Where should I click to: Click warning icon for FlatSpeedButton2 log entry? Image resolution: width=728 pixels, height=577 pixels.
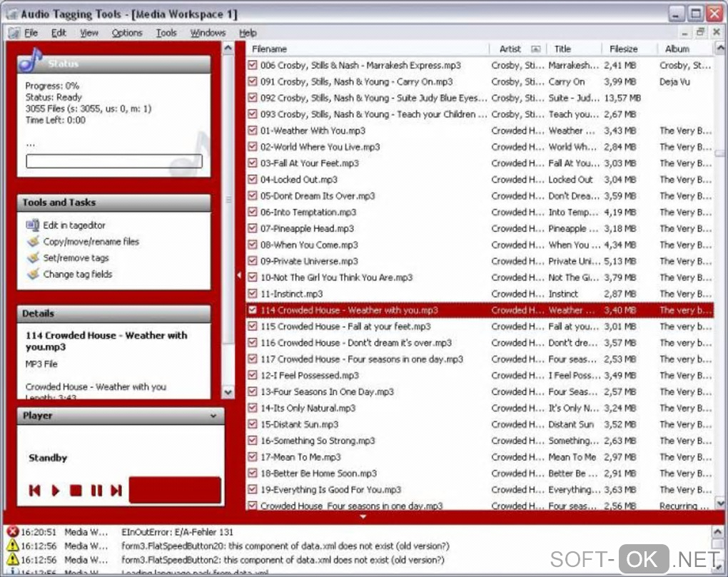coord(13,559)
